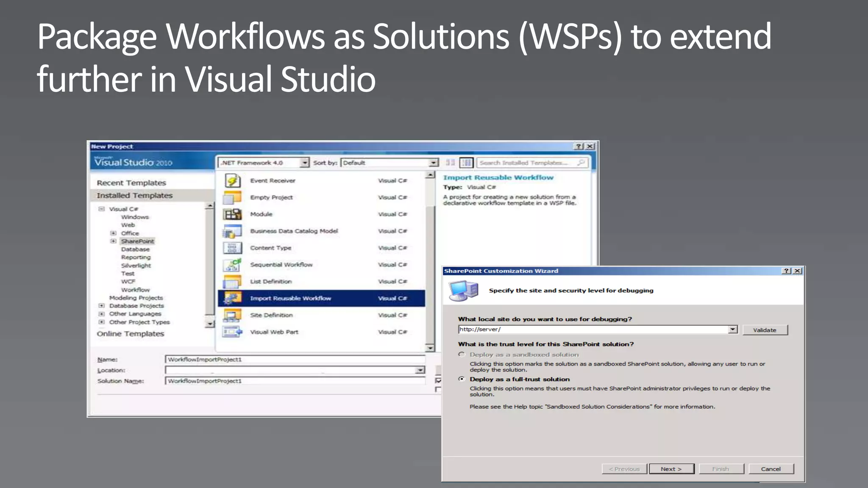Select the Site Definition template icon
The image size is (868, 488).
[232, 315]
